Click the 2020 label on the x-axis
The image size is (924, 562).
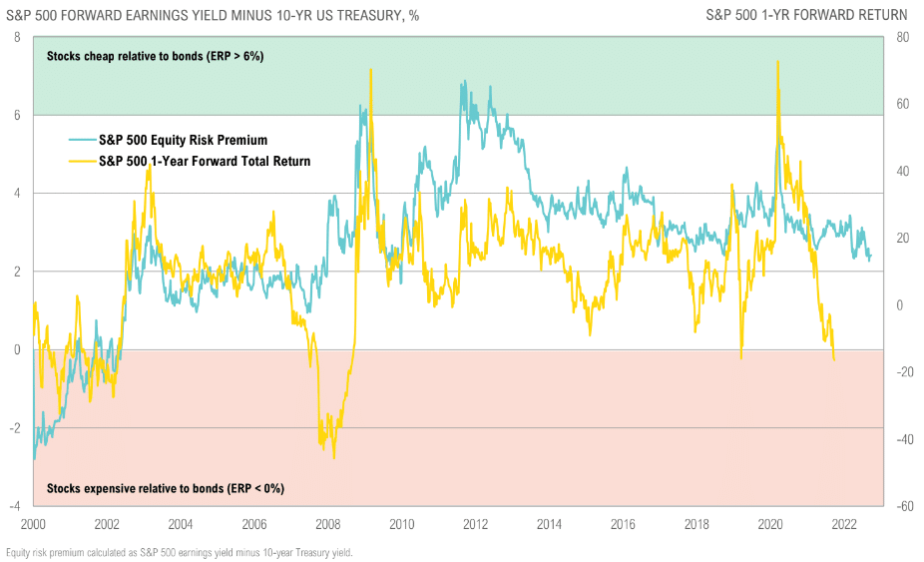point(770,524)
